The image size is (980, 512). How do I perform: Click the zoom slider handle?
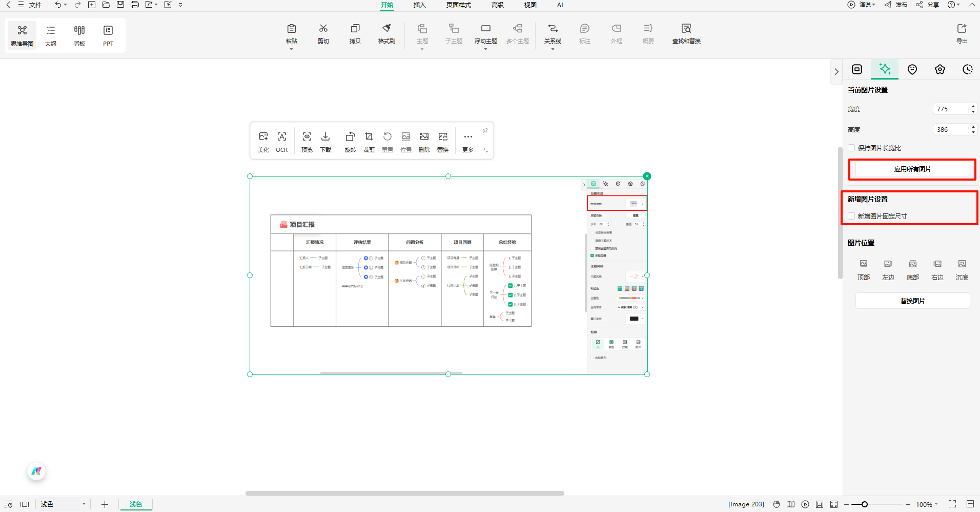coord(865,504)
